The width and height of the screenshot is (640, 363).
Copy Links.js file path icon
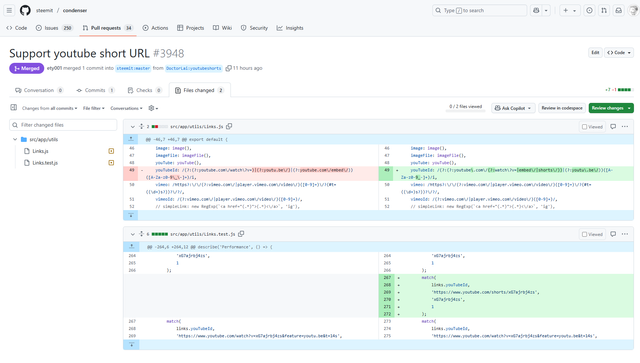click(229, 127)
